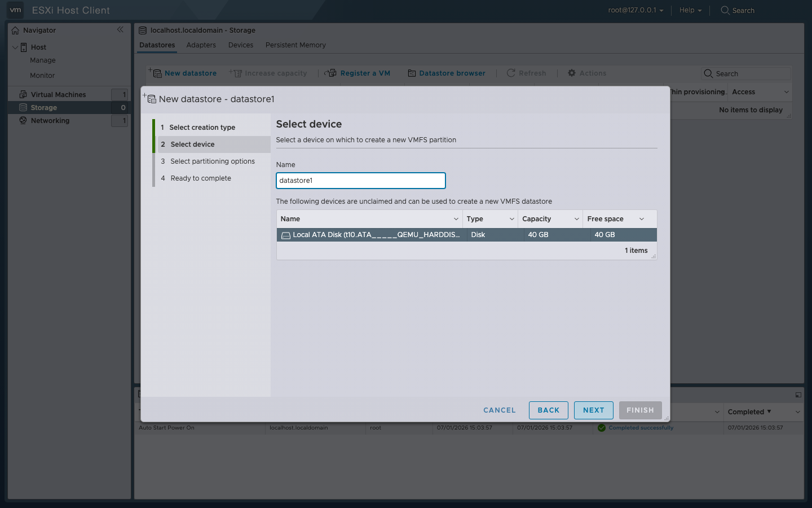Click the New datastore dialog title icon
Viewport: 812px width, 508px height.
(x=149, y=98)
